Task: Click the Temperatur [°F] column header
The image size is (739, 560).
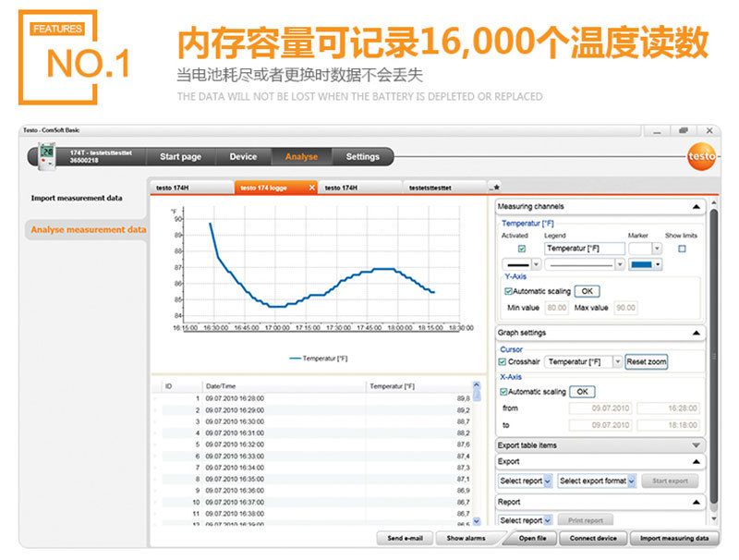Action: tap(418, 386)
